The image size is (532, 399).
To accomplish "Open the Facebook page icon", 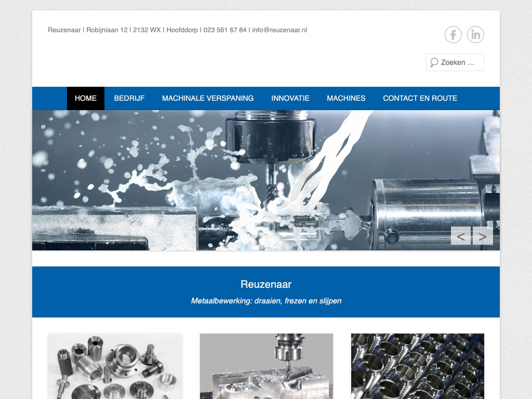I will point(453,35).
